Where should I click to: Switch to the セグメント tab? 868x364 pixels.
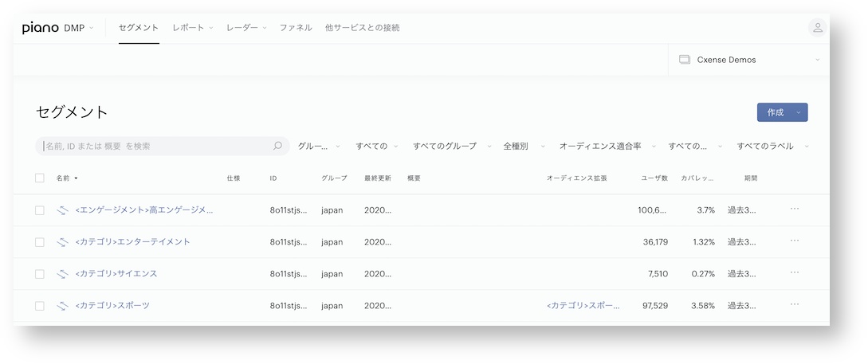click(139, 28)
